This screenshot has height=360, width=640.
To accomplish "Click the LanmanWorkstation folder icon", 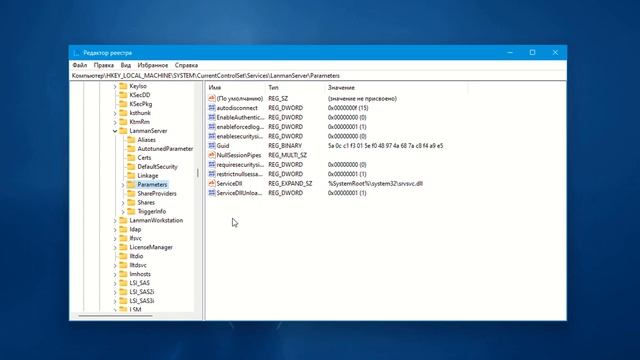I will tap(123, 221).
